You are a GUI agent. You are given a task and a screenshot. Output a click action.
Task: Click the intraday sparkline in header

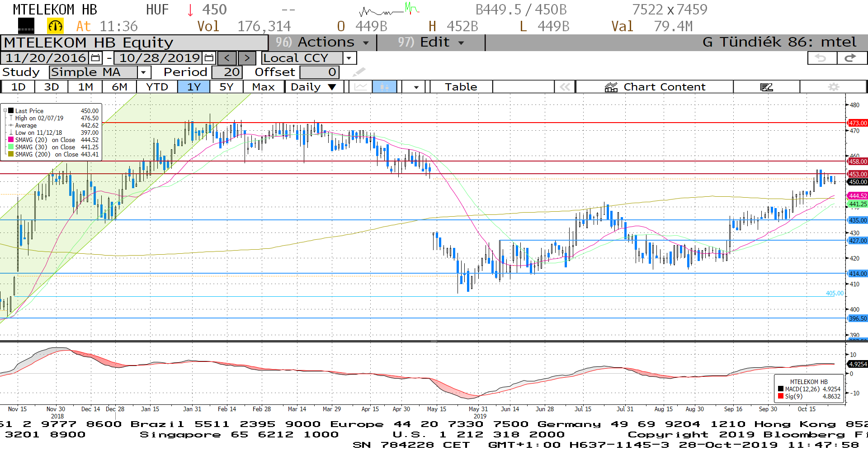click(x=390, y=9)
